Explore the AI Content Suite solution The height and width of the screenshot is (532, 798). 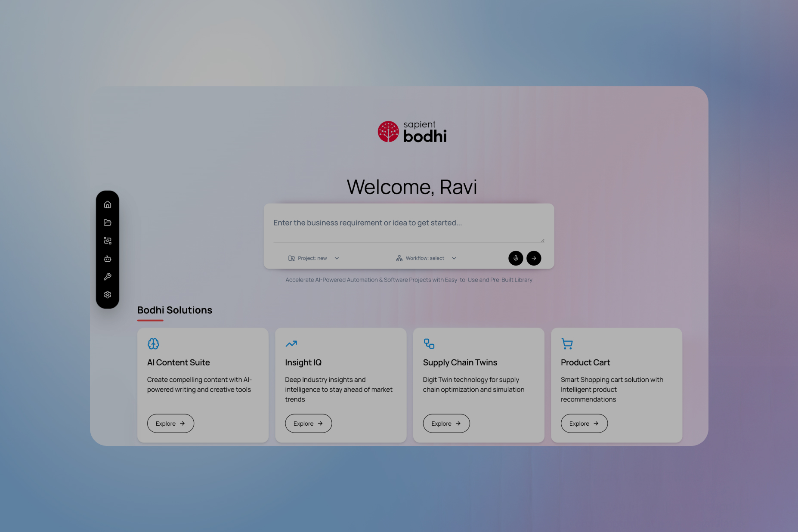coord(170,424)
